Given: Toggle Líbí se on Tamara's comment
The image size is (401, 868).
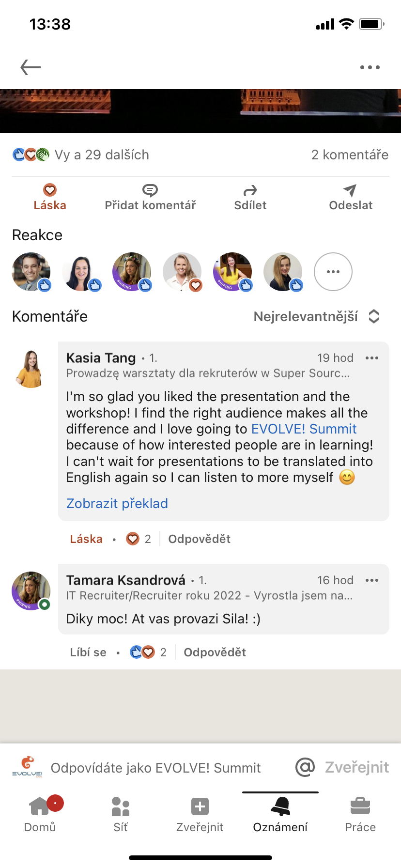Looking at the screenshot, I should pyautogui.click(x=88, y=652).
